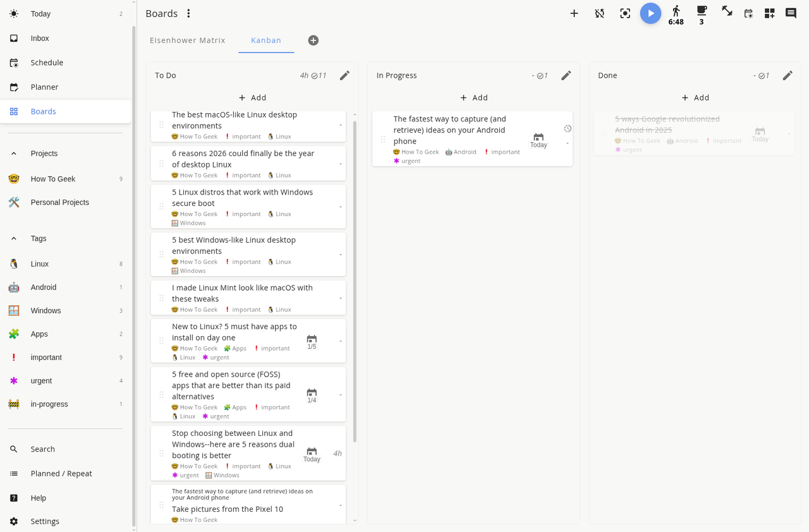
Task: Open the Boards three-dot menu
Action: (188, 13)
